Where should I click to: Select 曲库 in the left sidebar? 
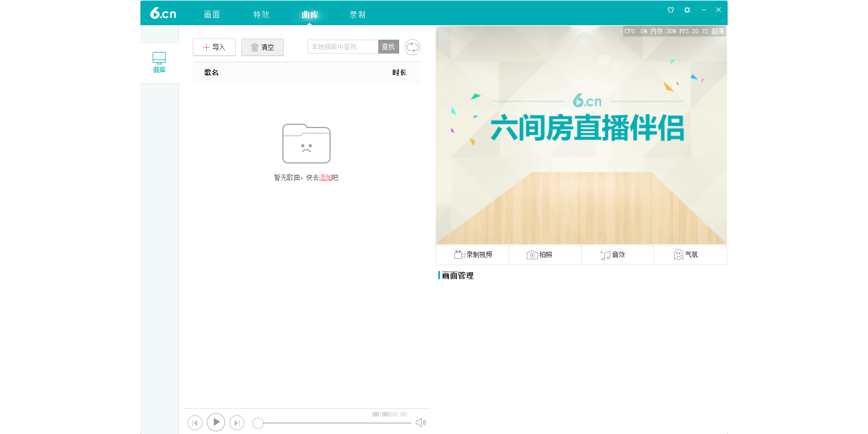tap(159, 63)
